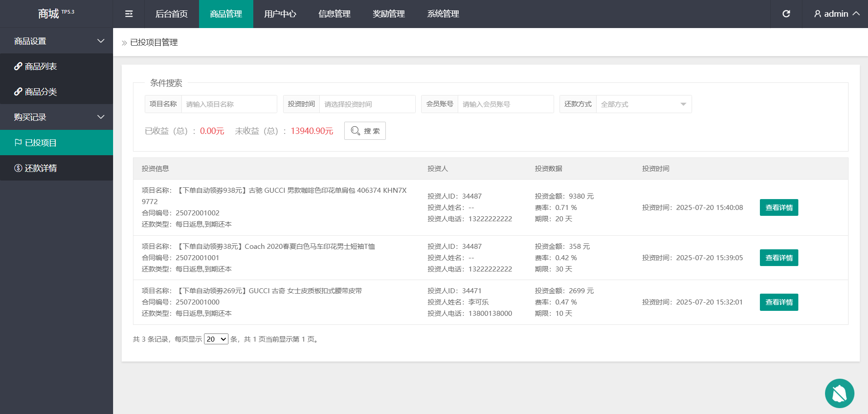868x414 pixels.
Task: Open 奖励管理 top menu
Action: coord(389,14)
